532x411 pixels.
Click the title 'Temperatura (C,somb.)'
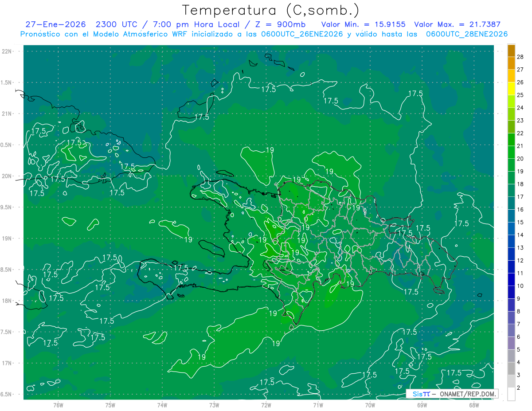[x=271, y=10]
